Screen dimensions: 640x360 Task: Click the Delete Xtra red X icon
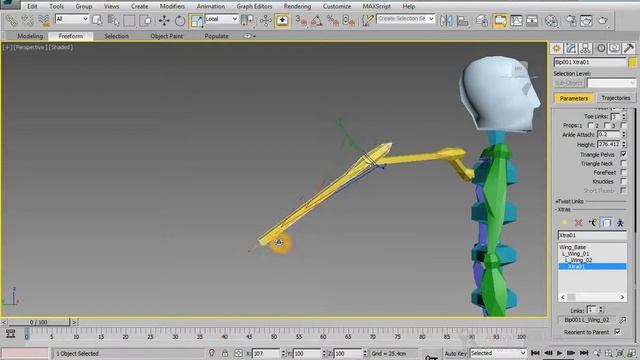pos(578,222)
